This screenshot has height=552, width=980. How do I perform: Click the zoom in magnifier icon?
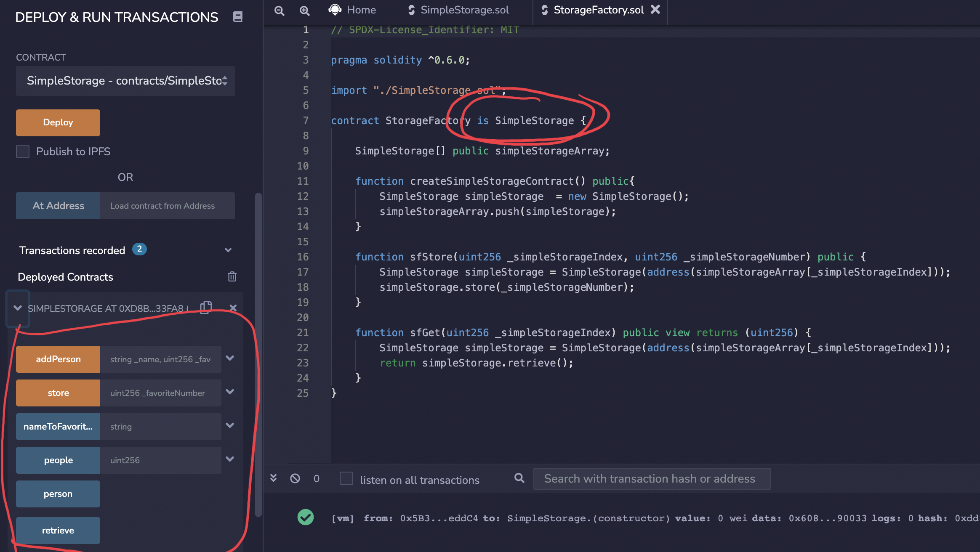click(304, 11)
